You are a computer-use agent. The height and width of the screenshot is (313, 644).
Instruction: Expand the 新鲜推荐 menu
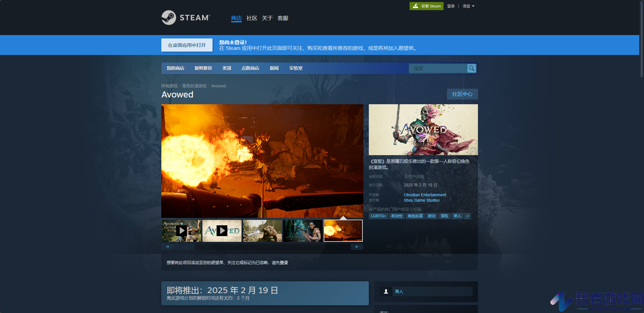(x=203, y=68)
